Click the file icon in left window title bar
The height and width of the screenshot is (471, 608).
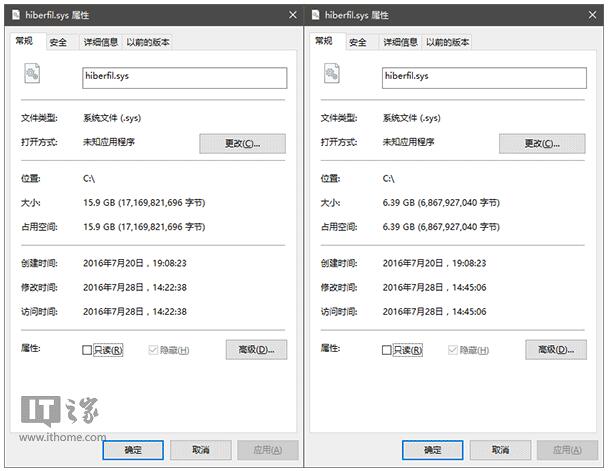click(16, 15)
